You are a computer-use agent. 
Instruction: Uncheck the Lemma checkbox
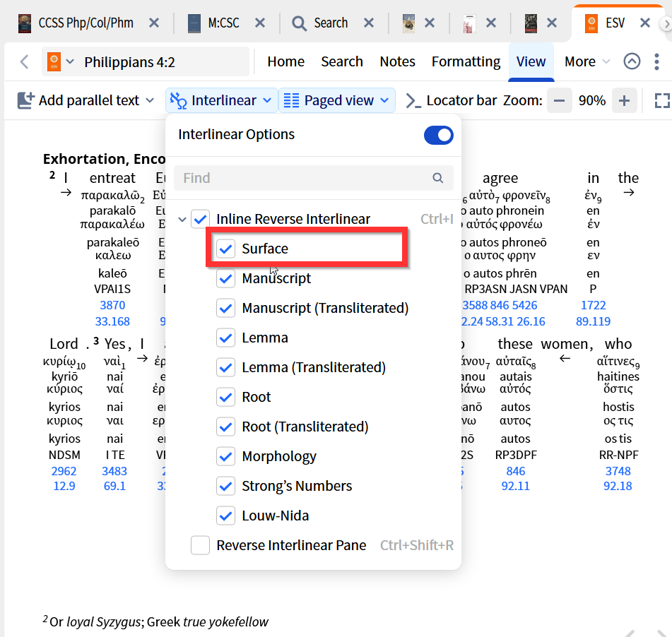[x=225, y=338]
